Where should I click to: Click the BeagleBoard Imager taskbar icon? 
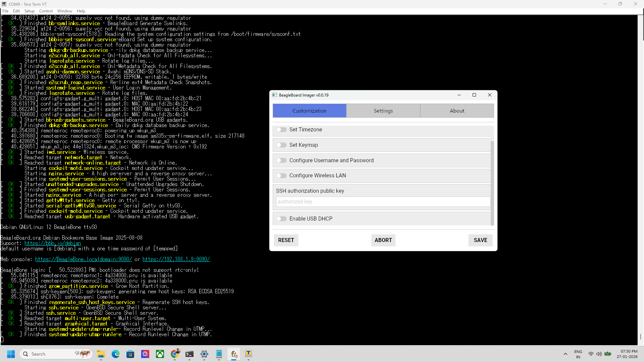[234, 354]
